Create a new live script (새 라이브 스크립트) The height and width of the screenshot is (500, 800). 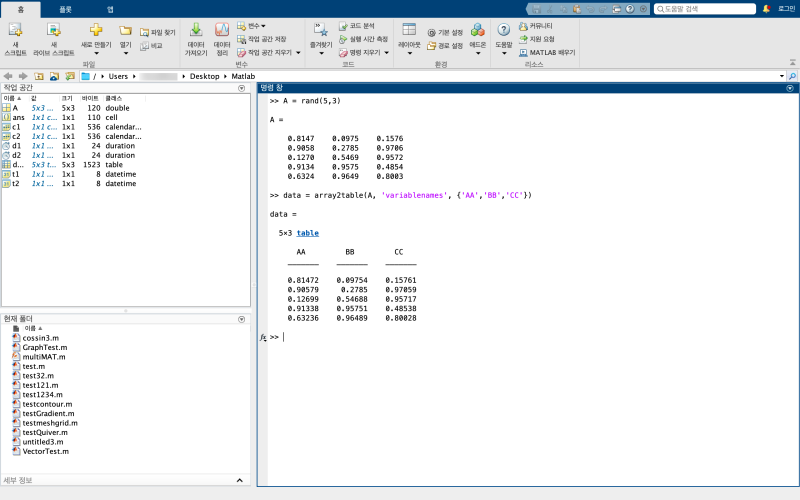coord(54,39)
